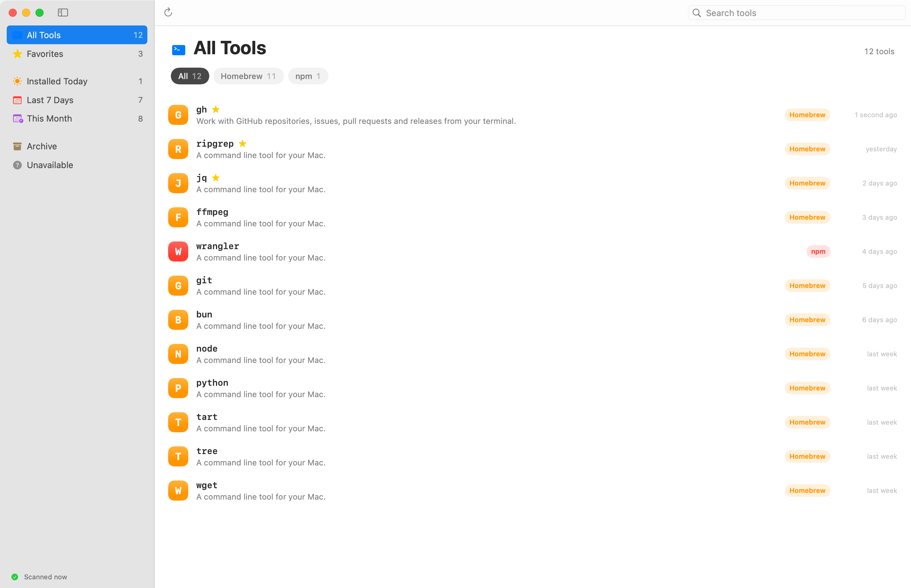Open This Month in the sidebar

point(77,119)
